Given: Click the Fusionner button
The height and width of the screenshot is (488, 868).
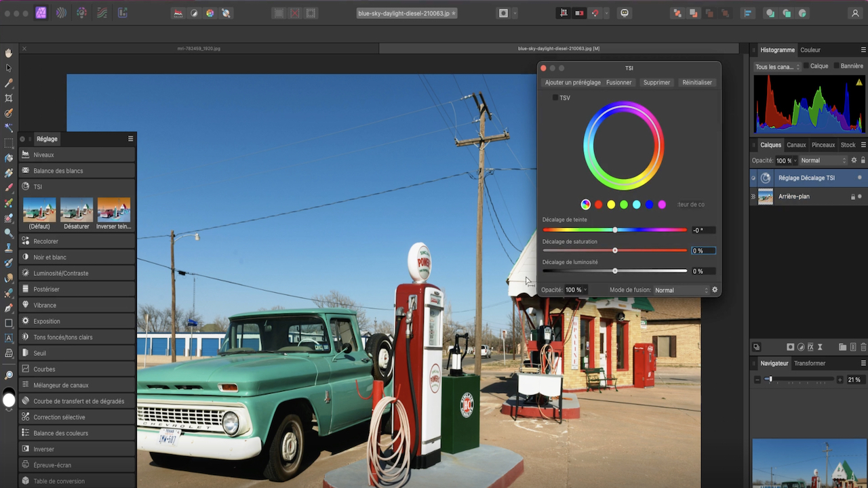Looking at the screenshot, I should point(618,83).
